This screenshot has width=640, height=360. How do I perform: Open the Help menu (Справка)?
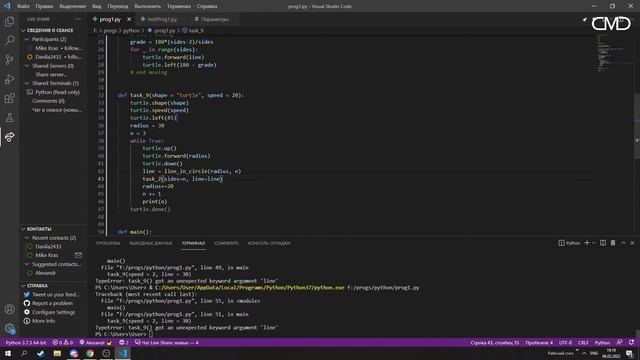(207, 6)
